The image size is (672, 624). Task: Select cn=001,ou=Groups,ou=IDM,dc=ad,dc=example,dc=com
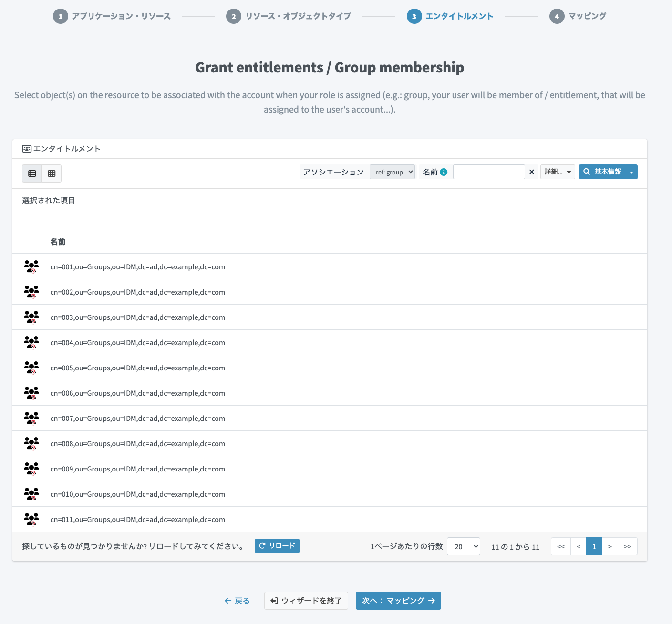pos(138,267)
